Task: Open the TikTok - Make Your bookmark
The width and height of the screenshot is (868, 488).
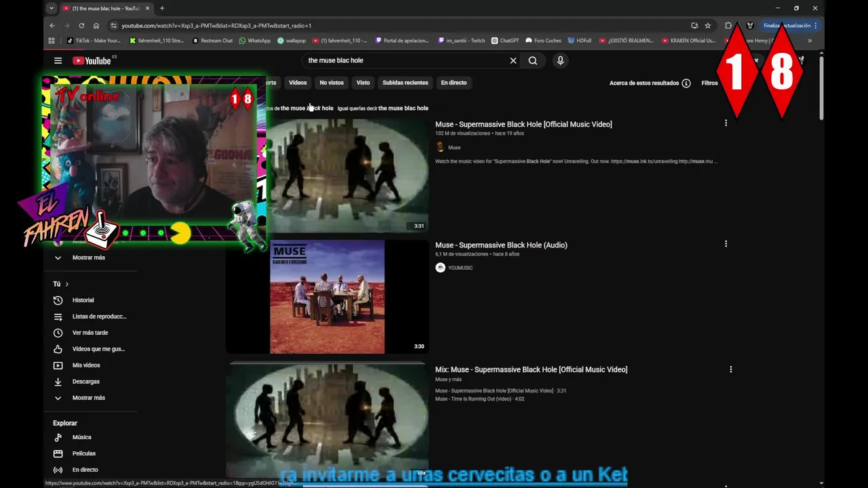Action: coord(94,41)
